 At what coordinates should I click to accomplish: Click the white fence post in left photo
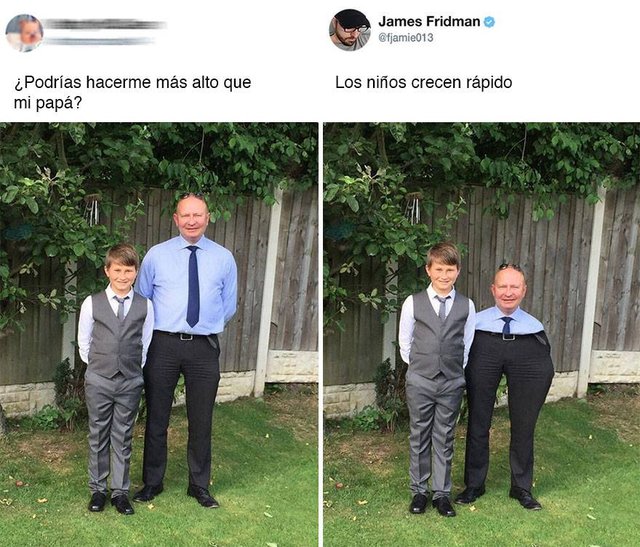(x=266, y=292)
